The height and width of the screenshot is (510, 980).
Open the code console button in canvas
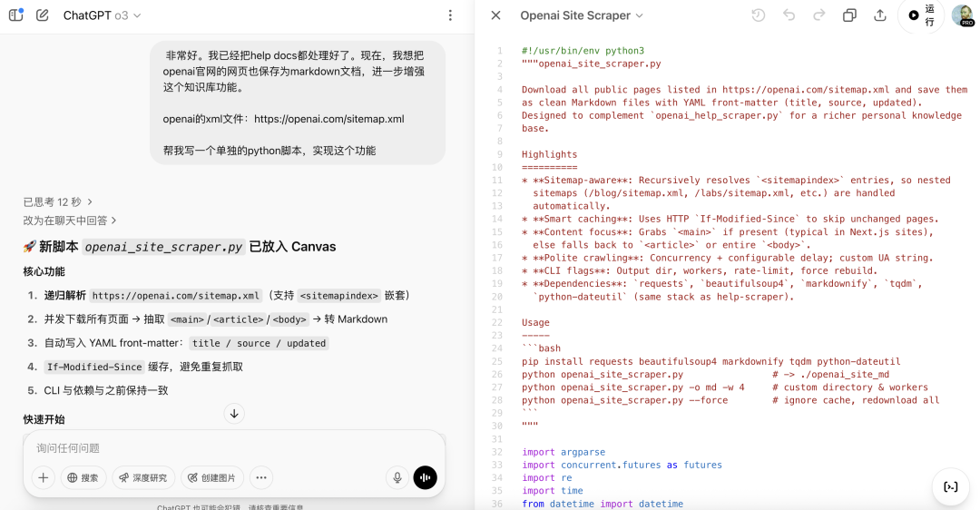coord(951,487)
